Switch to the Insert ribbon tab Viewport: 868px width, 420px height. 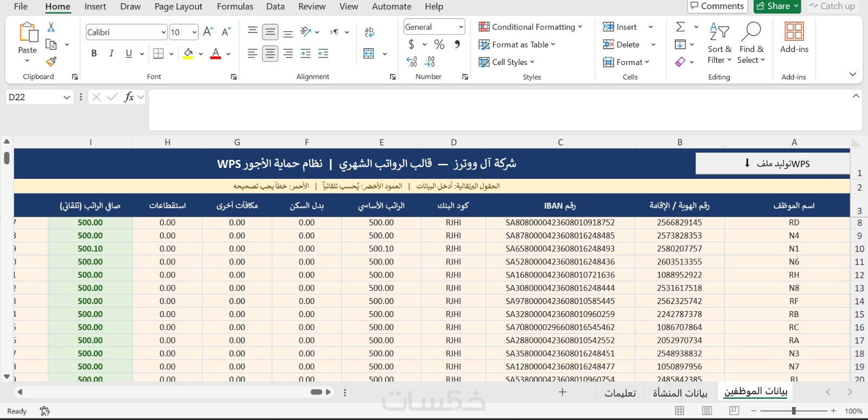[x=95, y=7]
